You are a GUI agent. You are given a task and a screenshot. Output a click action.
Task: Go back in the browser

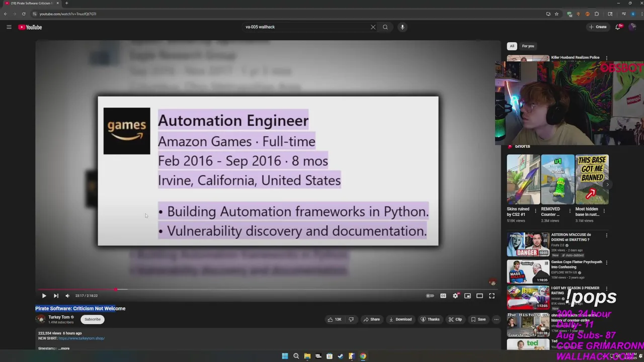[x=6, y=14]
